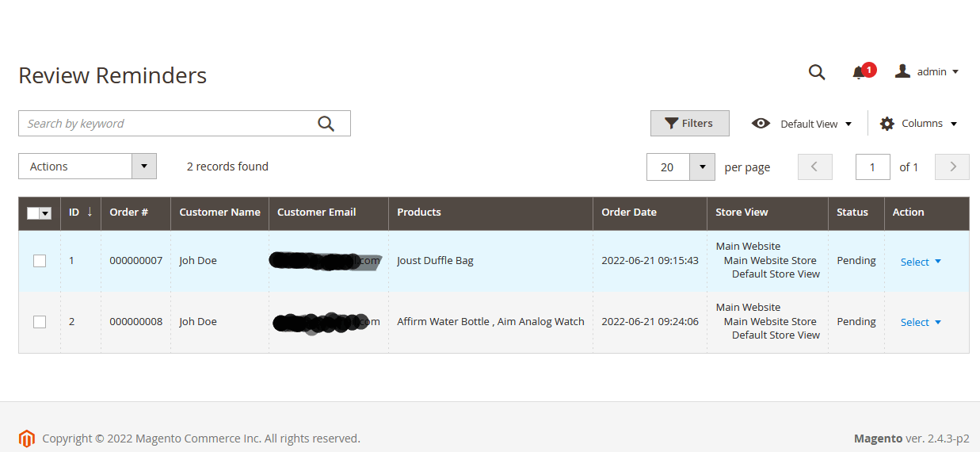The width and height of the screenshot is (980, 452).
Task: Click the keyword search magnifier icon
Action: [326, 124]
